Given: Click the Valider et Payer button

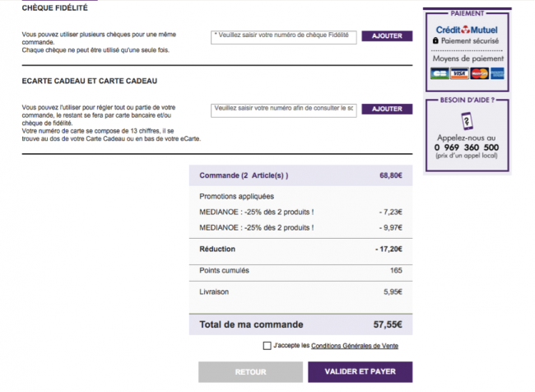Looking at the screenshot, I should pyautogui.click(x=360, y=372).
